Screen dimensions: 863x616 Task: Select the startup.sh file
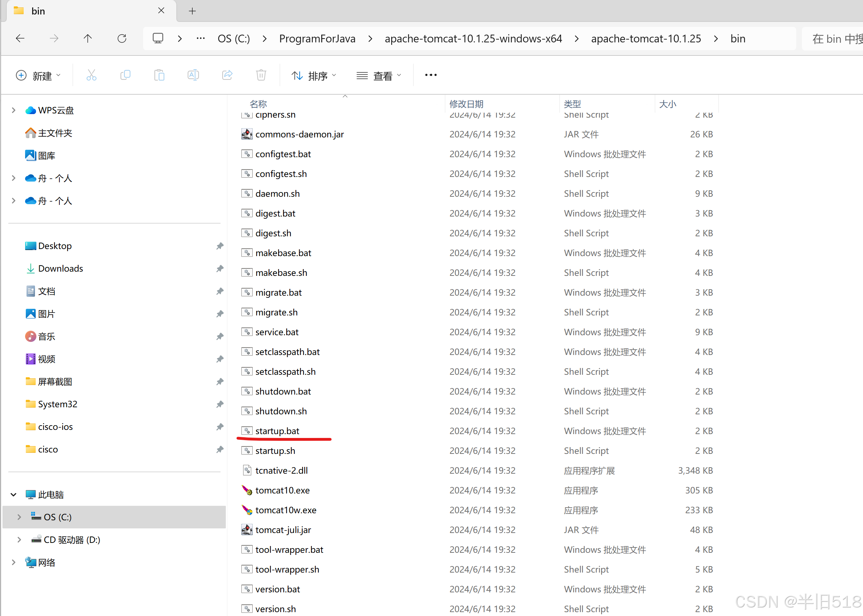(x=275, y=451)
